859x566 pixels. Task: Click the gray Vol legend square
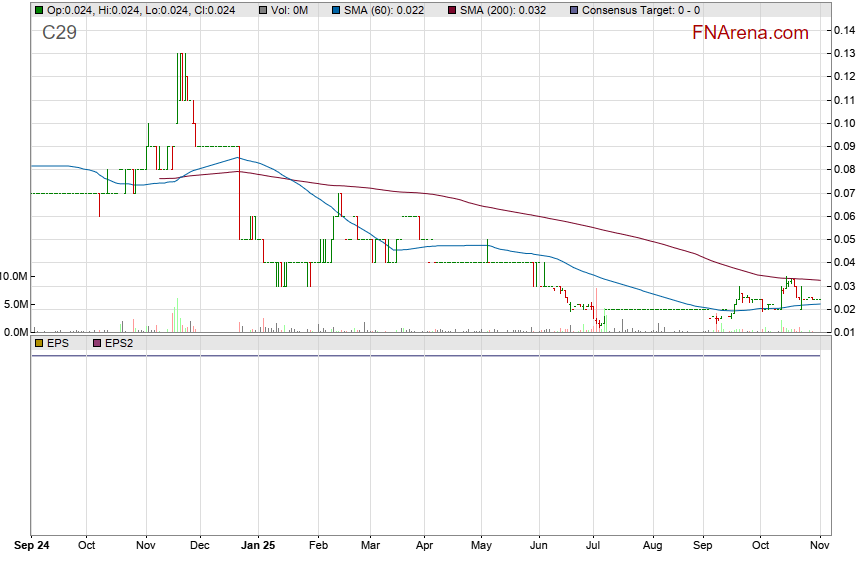[263, 10]
